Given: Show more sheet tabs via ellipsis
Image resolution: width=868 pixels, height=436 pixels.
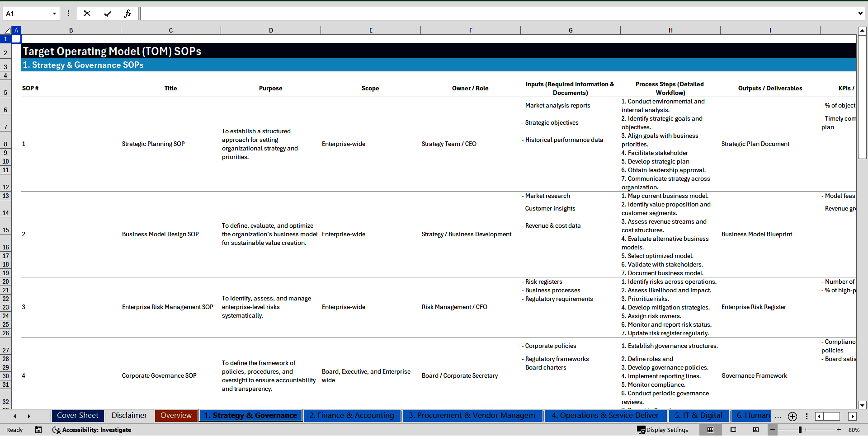Looking at the screenshot, I should [778, 416].
